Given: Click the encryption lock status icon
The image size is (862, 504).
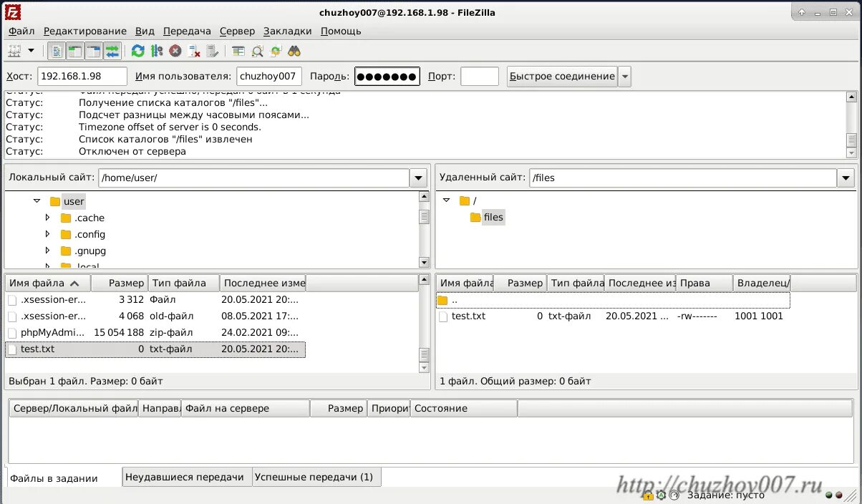Looking at the screenshot, I should click(649, 495).
